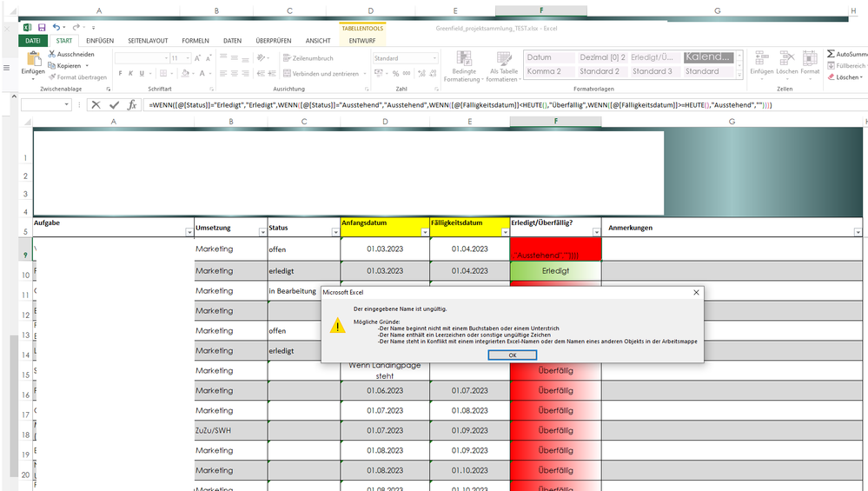Increase the indent level
The width and height of the screenshot is (868, 491).
point(272,73)
